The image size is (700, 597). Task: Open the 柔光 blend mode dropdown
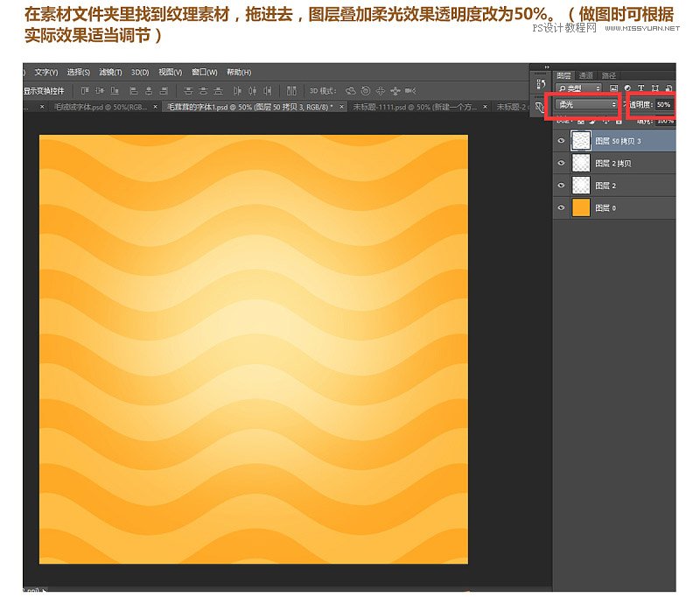click(586, 104)
